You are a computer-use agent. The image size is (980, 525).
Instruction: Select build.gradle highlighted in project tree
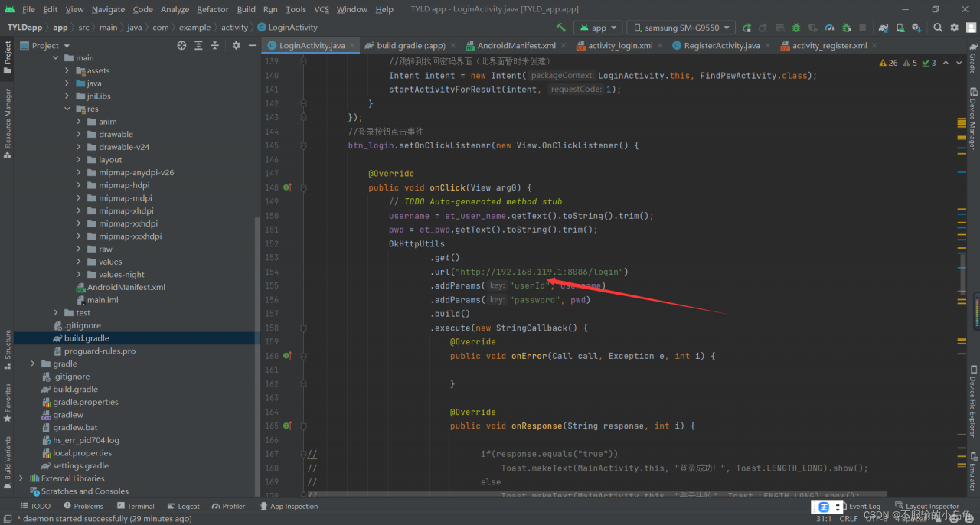click(x=87, y=338)
